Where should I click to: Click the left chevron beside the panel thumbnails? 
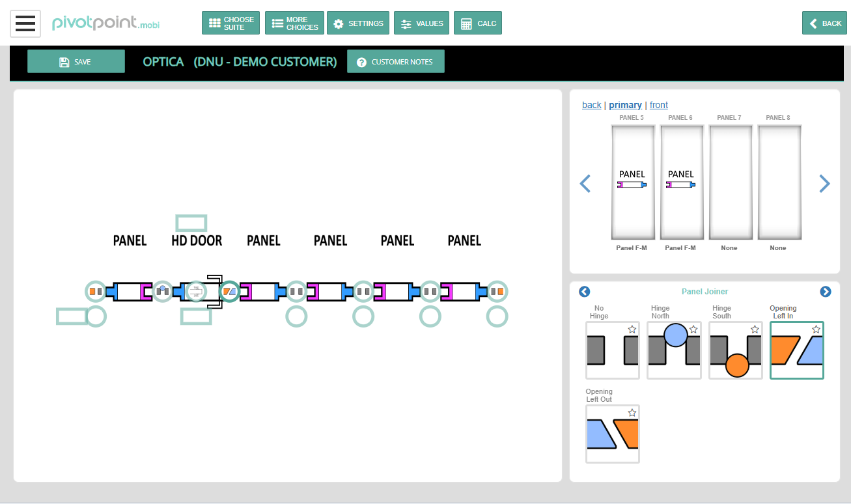pyautogui.click(x=585, y=184)
